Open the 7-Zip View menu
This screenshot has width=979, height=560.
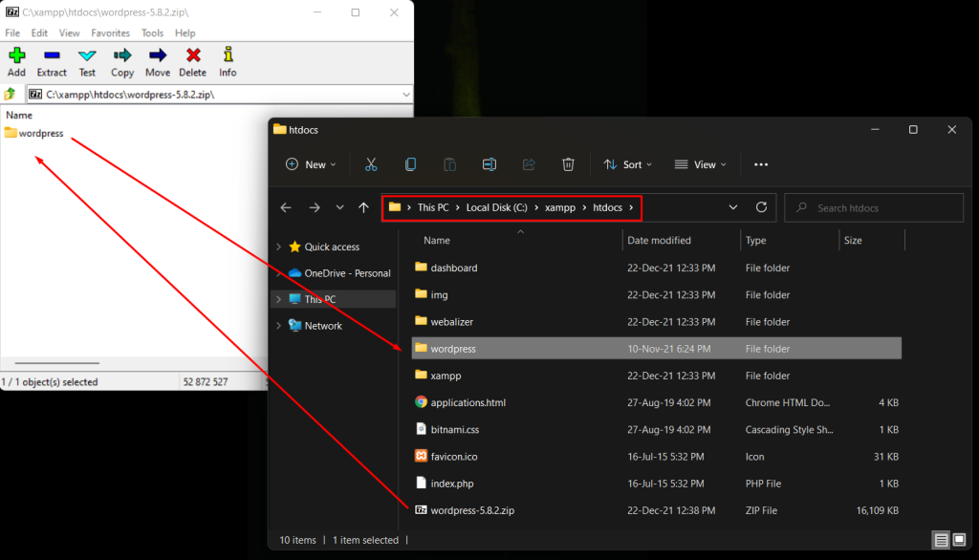tap(69, 33)
